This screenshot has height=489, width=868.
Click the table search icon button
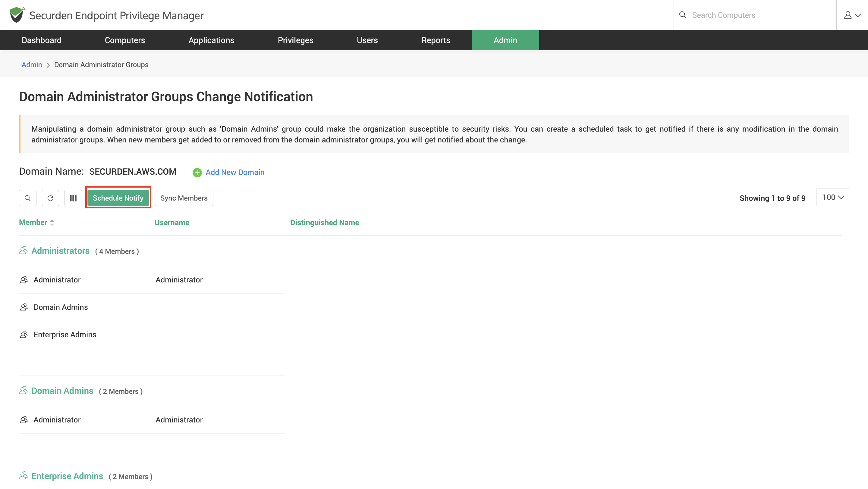coord(28,198)
